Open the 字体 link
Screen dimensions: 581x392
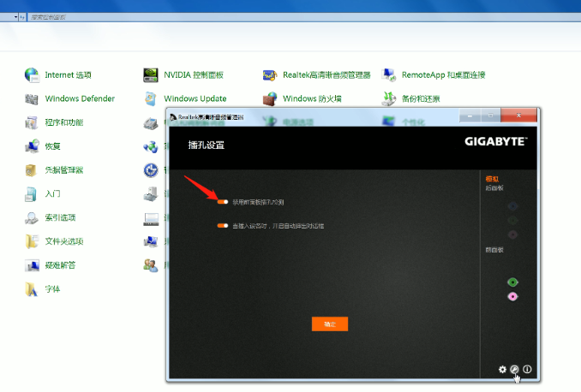tap(52, 289)
